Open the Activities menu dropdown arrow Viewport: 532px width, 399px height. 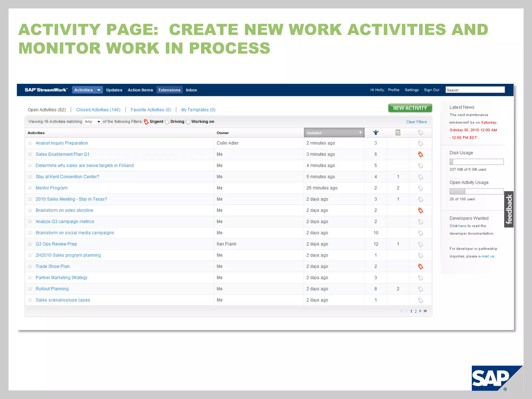coord(99,90)
